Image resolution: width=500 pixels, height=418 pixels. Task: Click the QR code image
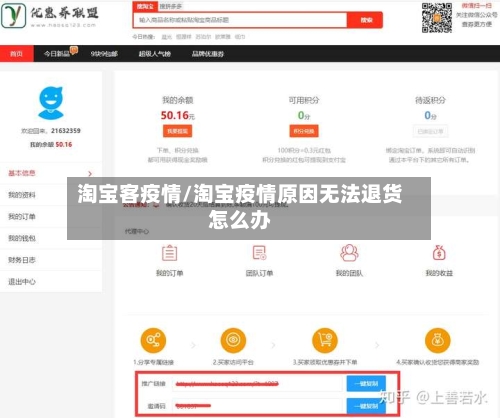click(x=437, y=18)
